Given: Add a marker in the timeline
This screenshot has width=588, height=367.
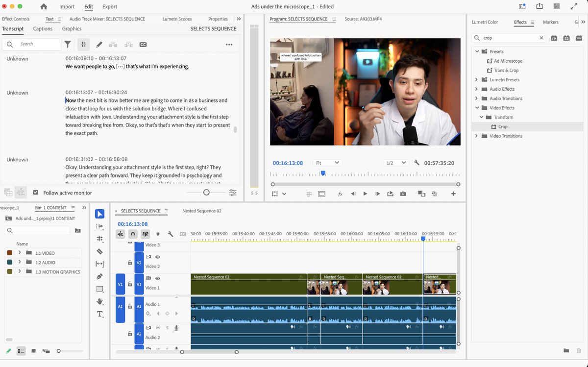Looking at the screenshot, I should click(158, 234).
